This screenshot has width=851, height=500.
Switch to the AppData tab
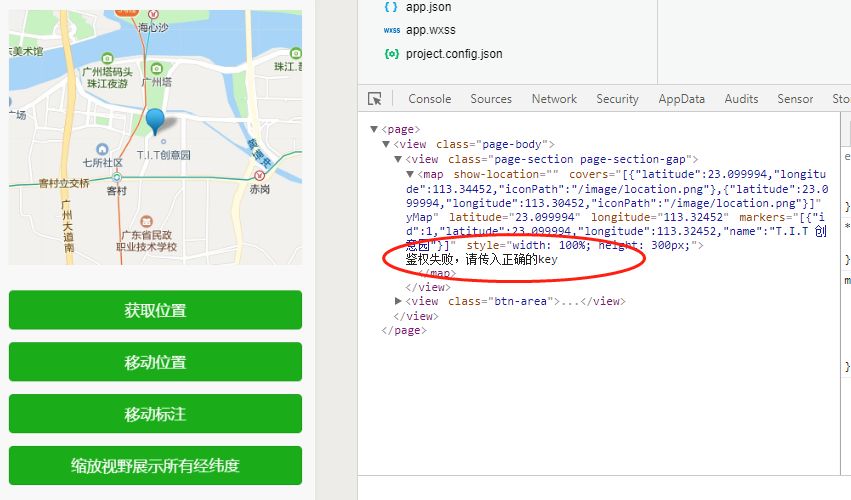point(681,99)
